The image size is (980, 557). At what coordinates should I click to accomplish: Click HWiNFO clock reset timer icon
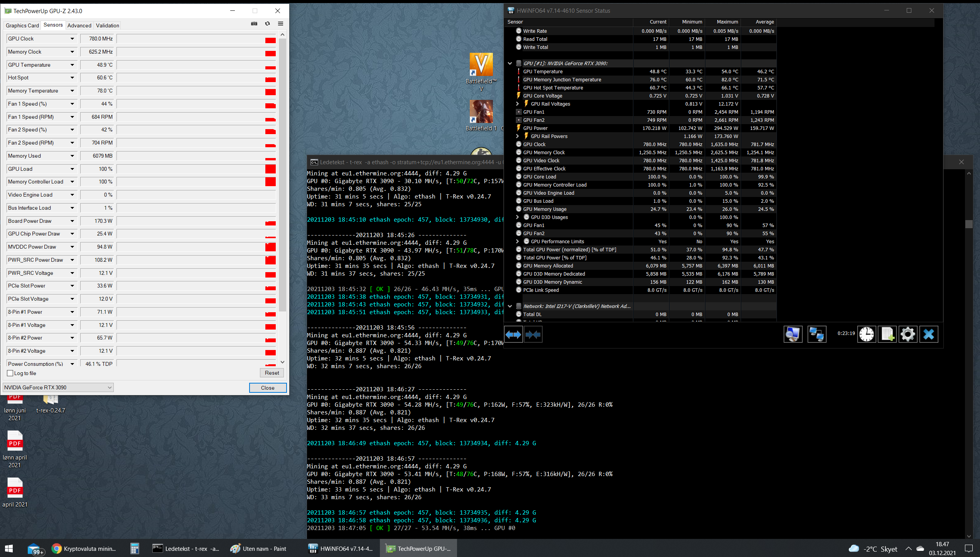click(x=867, y=334)
